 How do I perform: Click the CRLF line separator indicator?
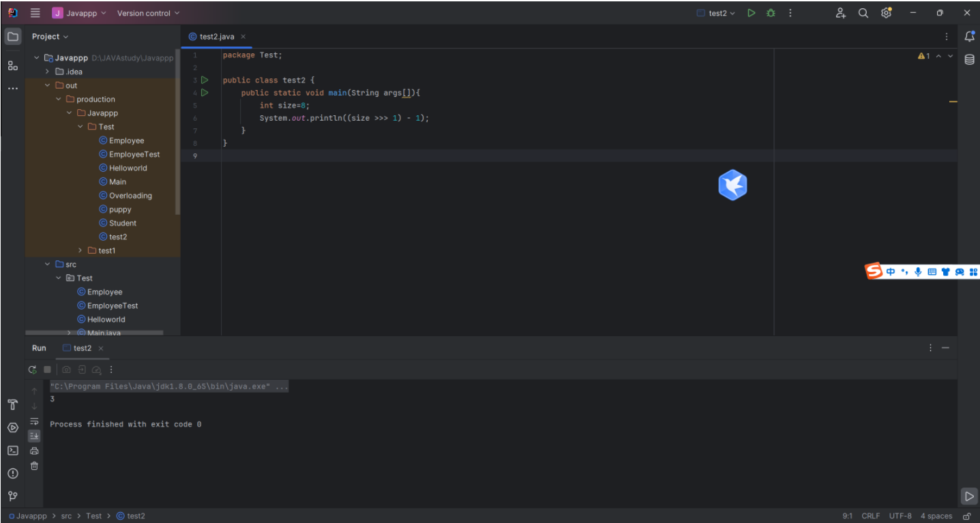click(871, 516)
